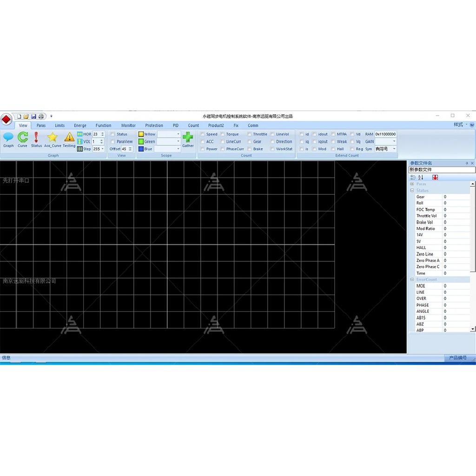Check the Hall extend count checkbox
The width and height of the screenshot is (476, 476).
333,149
